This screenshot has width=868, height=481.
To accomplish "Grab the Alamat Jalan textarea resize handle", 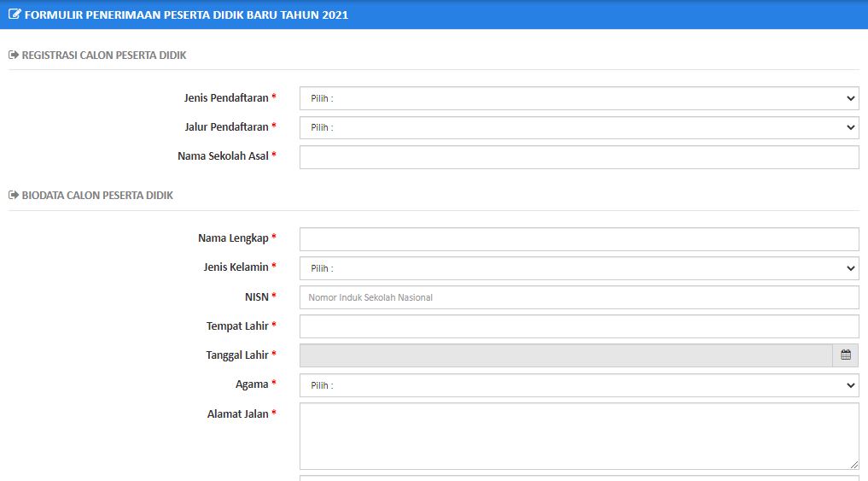I will pos(854,465).
